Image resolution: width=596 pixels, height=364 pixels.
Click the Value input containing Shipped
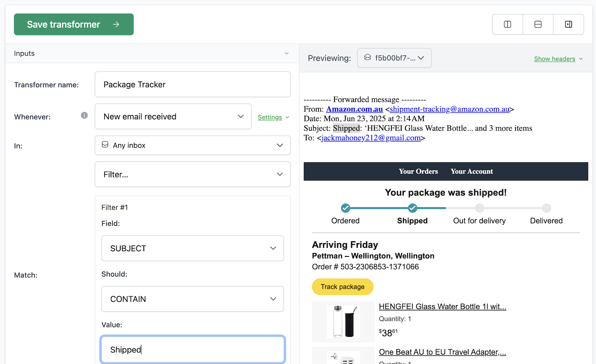coord(193,349)
